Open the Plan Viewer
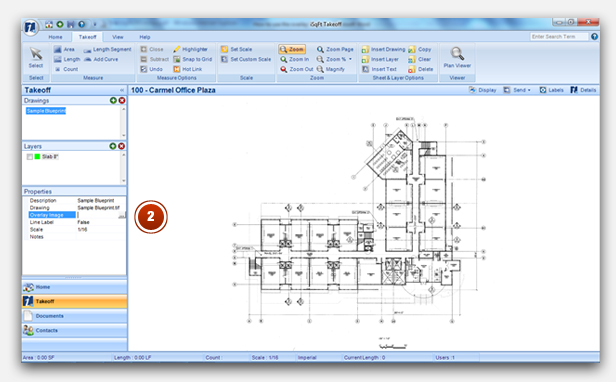This screenshot has height=382, width=616. (x=457, y=58)
